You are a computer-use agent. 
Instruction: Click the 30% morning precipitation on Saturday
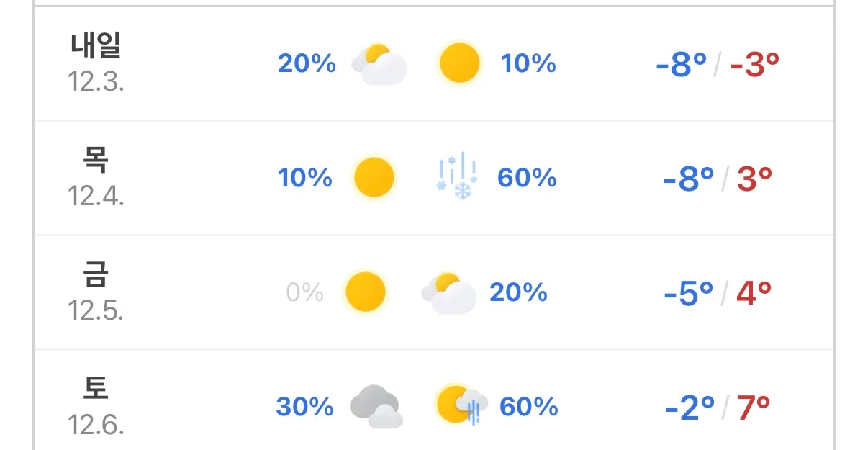[x=305, y=407]
